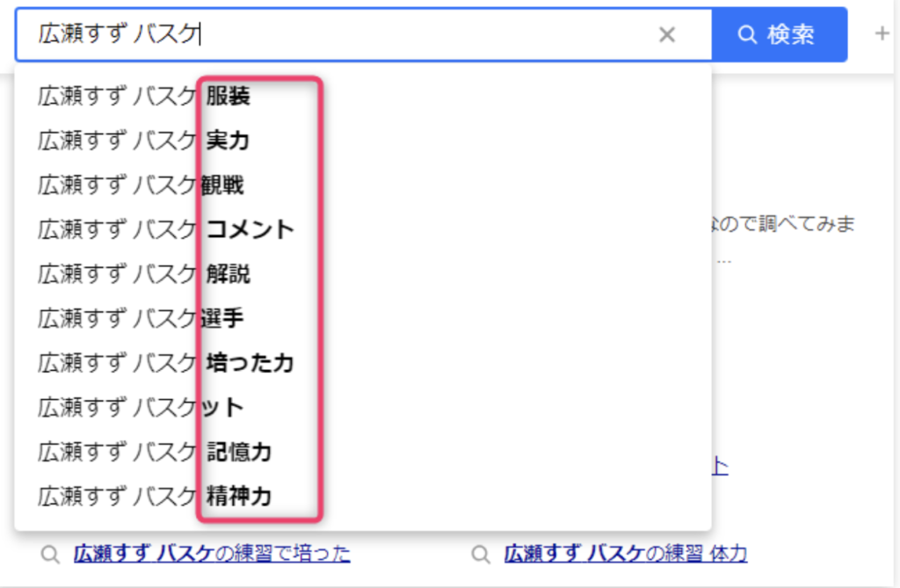Click the plus icon right of search button
This screenshot has width=900, height=588.
click(x=882, y=34)
